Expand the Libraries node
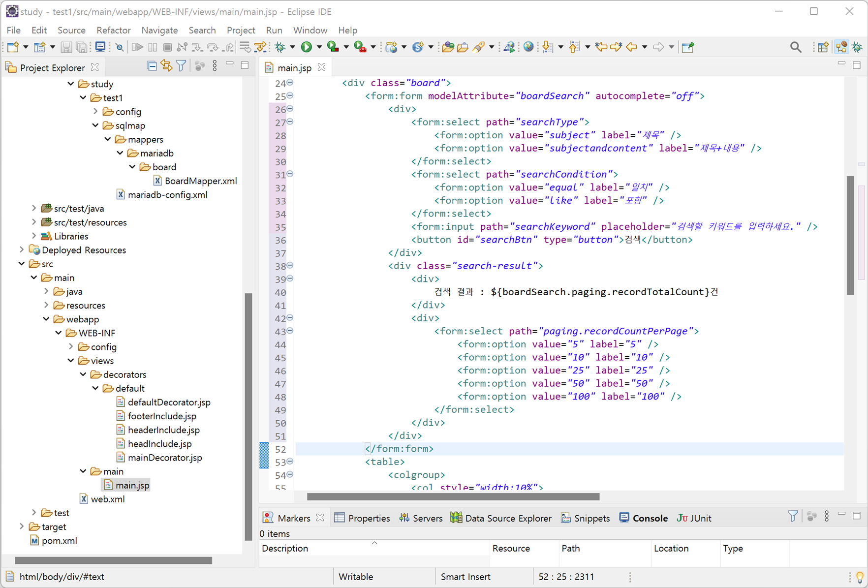Viewport: 868px width, 588px height. point(34,236)
